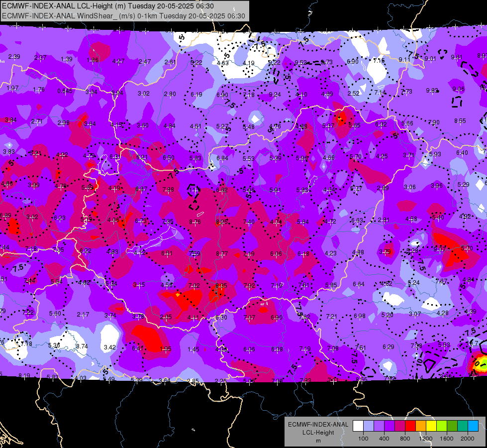The width and height of the screenshot is (487, 448).
Task: Click the grid value 2.39
Action: pyautogui.click(x=14, y=57)
